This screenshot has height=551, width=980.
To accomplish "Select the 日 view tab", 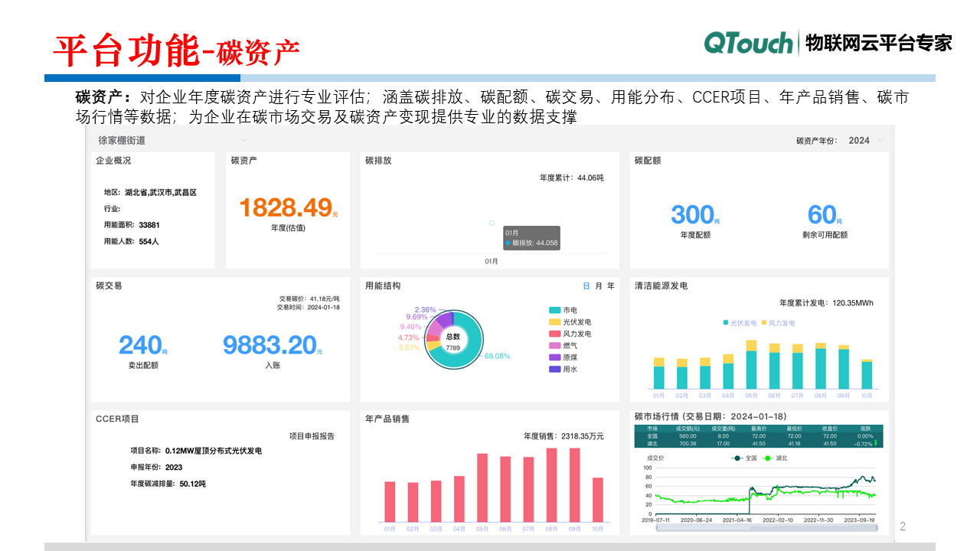I will tap(586, 286).
